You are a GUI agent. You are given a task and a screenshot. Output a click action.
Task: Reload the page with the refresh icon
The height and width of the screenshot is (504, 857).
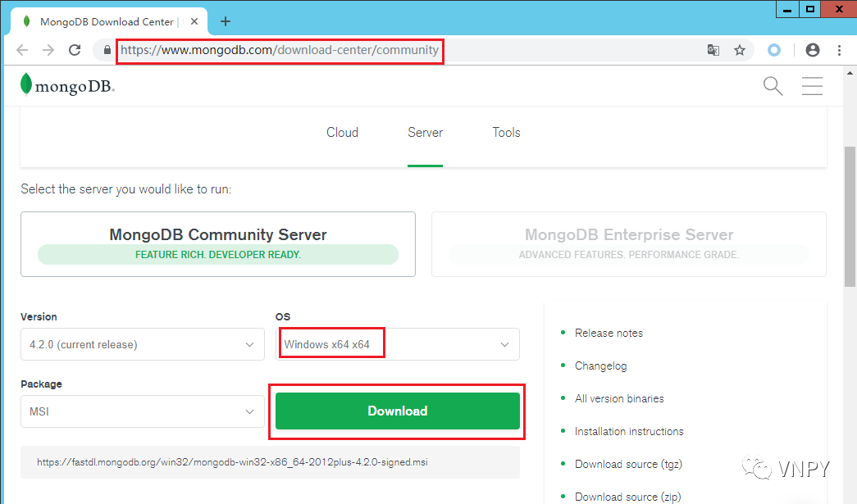pos(75,50)
